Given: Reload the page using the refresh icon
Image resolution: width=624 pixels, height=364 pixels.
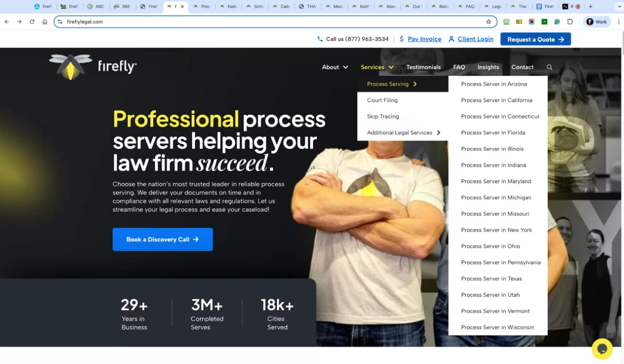Looking at the screenshot, I should pos(32,22).
